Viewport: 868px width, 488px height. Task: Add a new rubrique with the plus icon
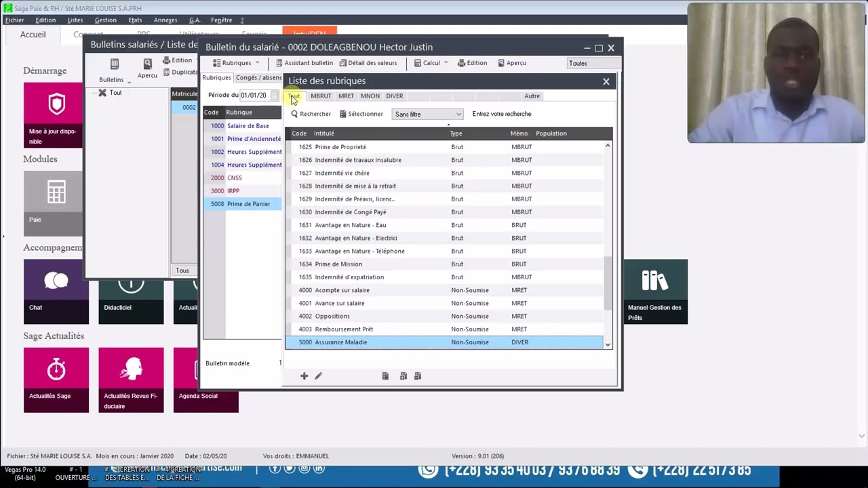pyautogui.click(x=304, y=376)
